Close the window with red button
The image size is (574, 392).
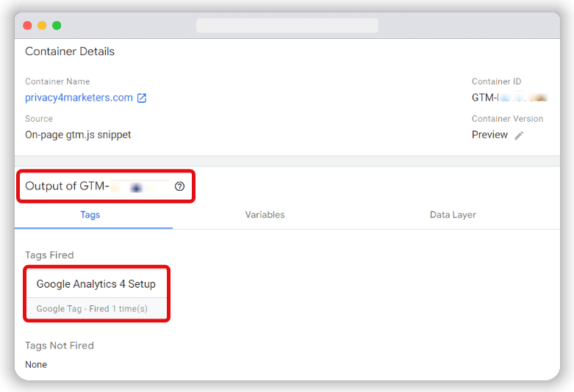coord(27,26)
